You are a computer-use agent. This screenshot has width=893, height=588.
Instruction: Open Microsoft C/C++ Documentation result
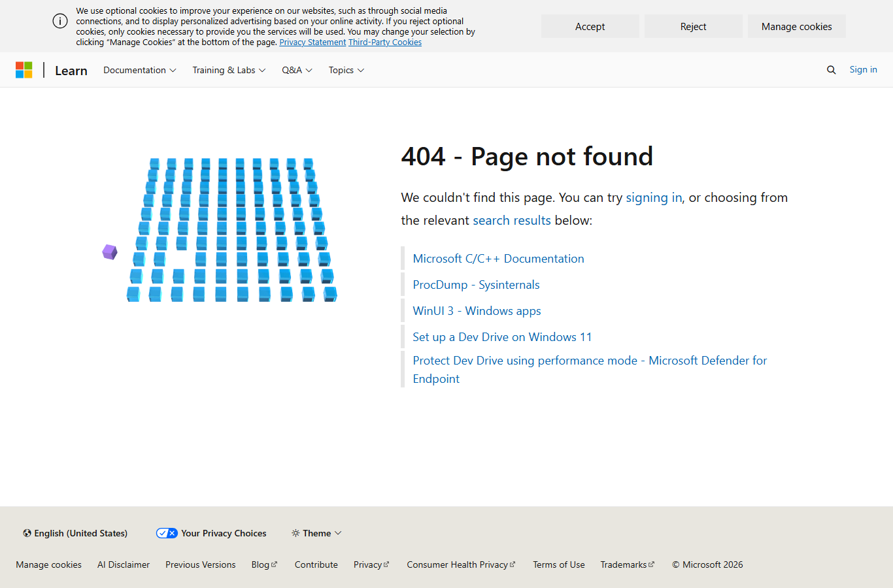click(499, 259)
